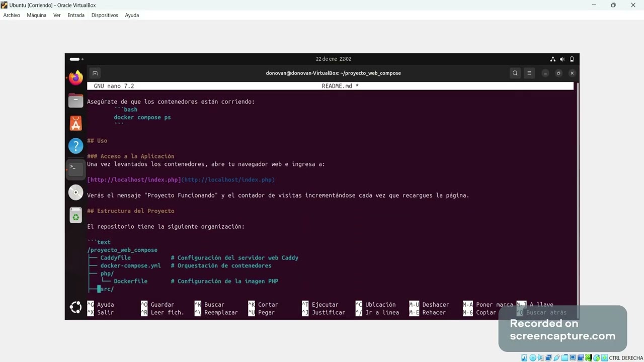
Task: Click the '### Acceso a la Aplicación' heading
Action: tap(131, 156)
